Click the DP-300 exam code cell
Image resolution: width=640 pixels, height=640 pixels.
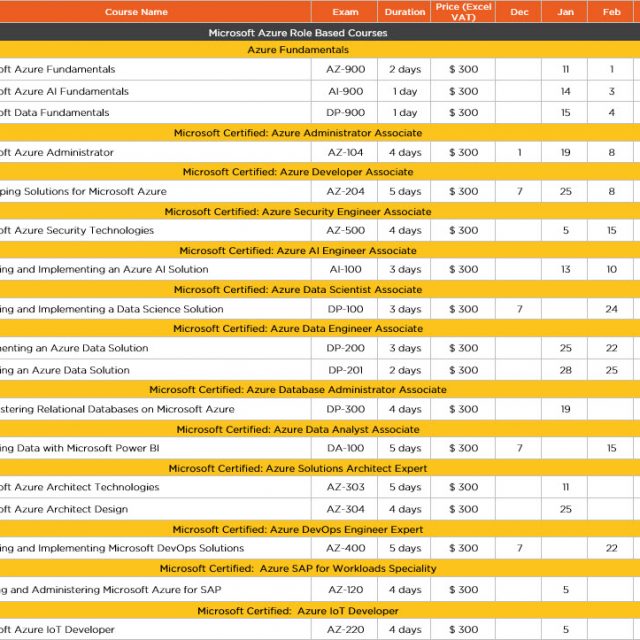click(x=344, y=409)
